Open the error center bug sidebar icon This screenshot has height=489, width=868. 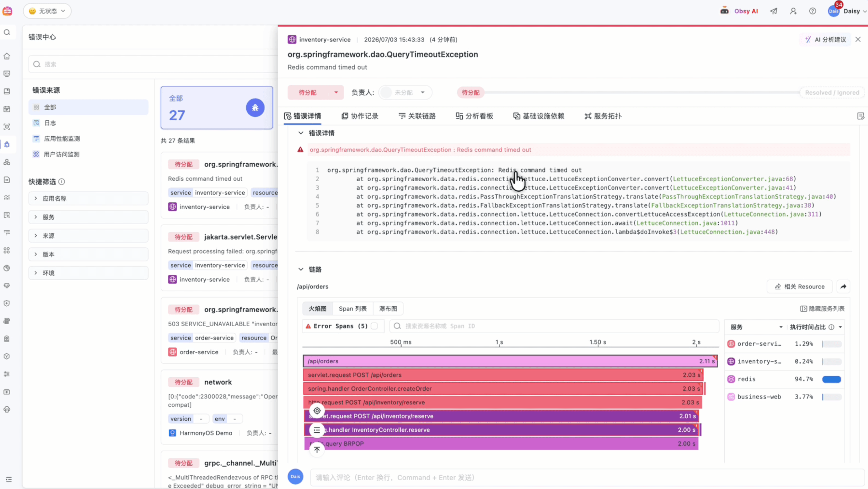(7, 145)
